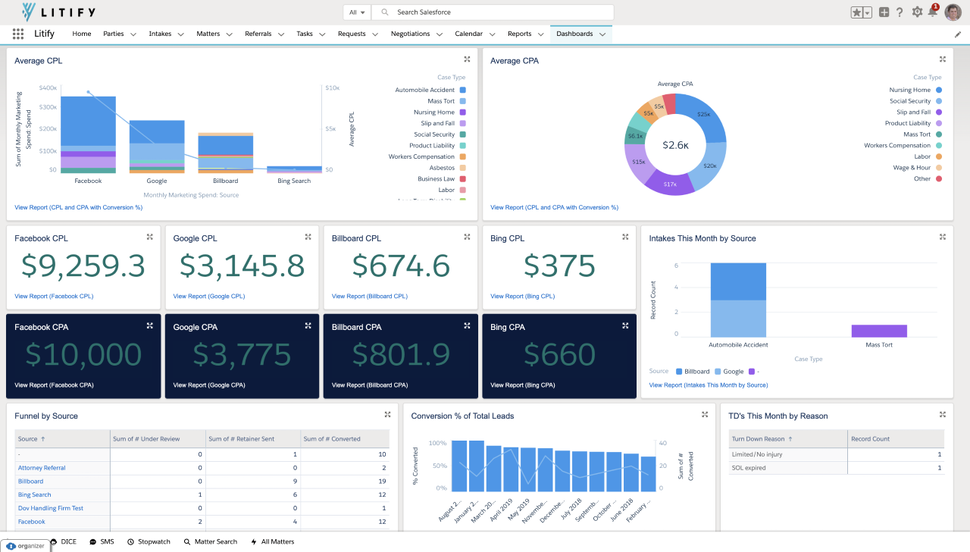Screen dimensions: 970x552
Task: Open Stopwatch utility bar item
Action: click(148, 541)
